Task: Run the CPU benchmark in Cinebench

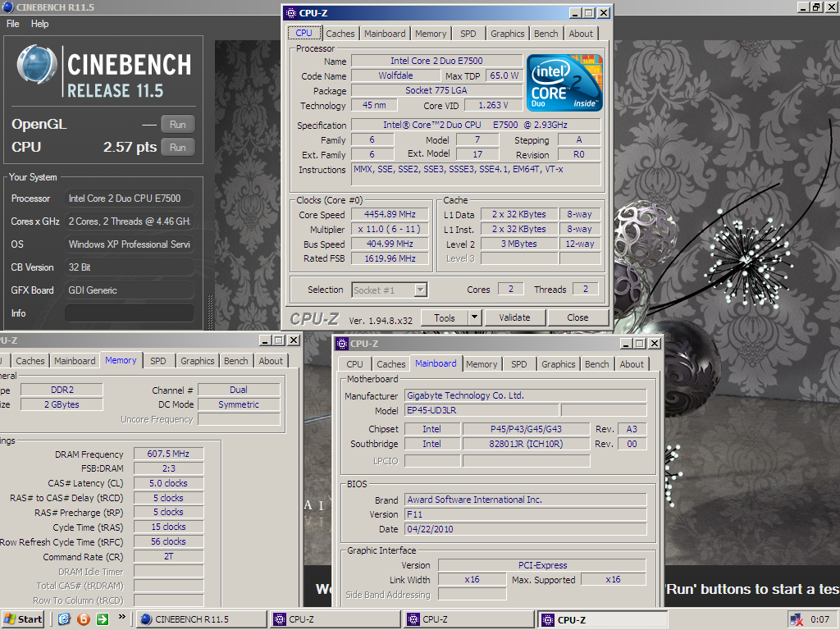Action: coord(177,148)
